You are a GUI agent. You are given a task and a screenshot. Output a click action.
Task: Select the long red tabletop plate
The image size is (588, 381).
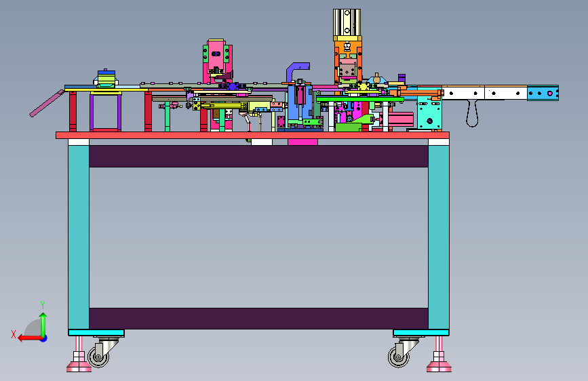coord(252,136)
